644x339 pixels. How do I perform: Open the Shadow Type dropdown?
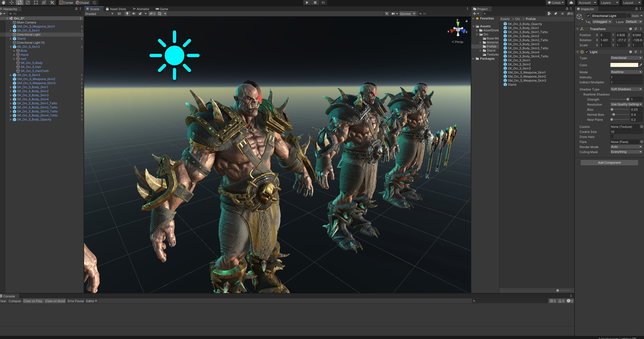(x=626, y=89)
